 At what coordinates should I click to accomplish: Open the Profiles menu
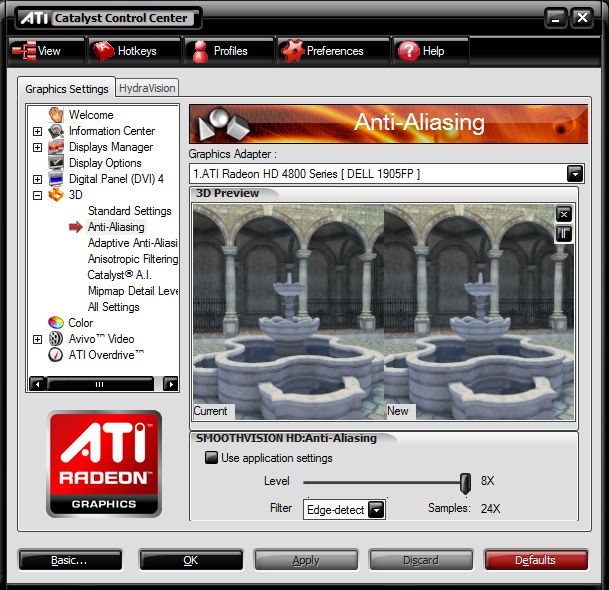click(x=230, y=51)
